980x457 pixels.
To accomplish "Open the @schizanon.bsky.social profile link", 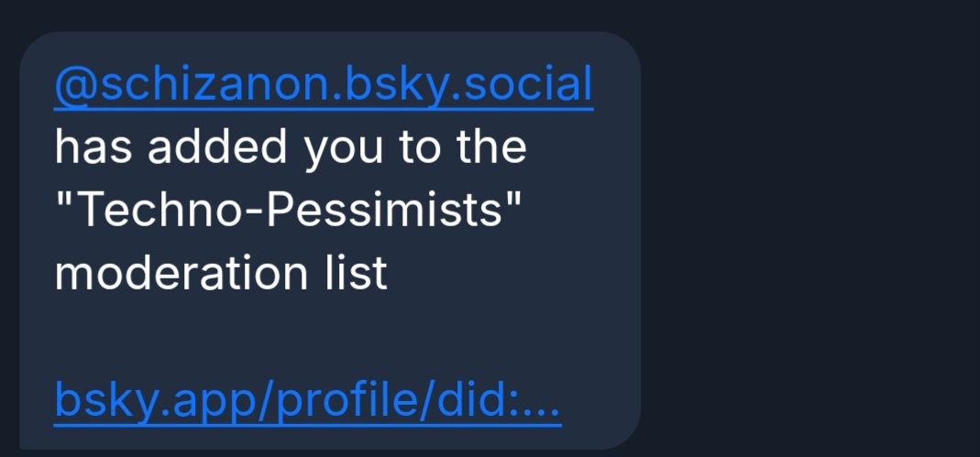I will pos(324,85).
